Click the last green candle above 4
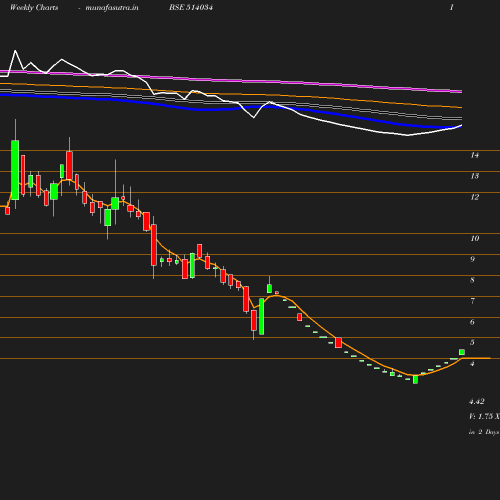Viewport: 500px width, 500px height. (462, 352)
